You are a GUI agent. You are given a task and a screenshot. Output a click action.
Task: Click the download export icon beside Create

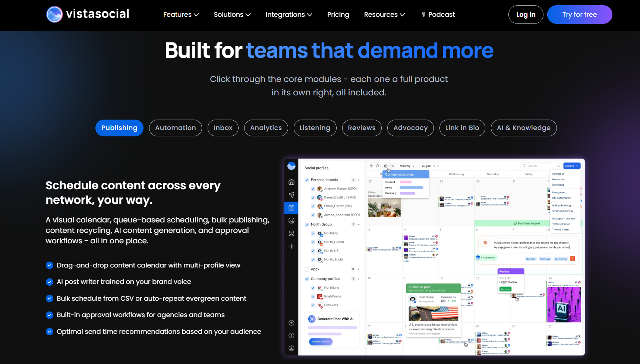[558, 166]
